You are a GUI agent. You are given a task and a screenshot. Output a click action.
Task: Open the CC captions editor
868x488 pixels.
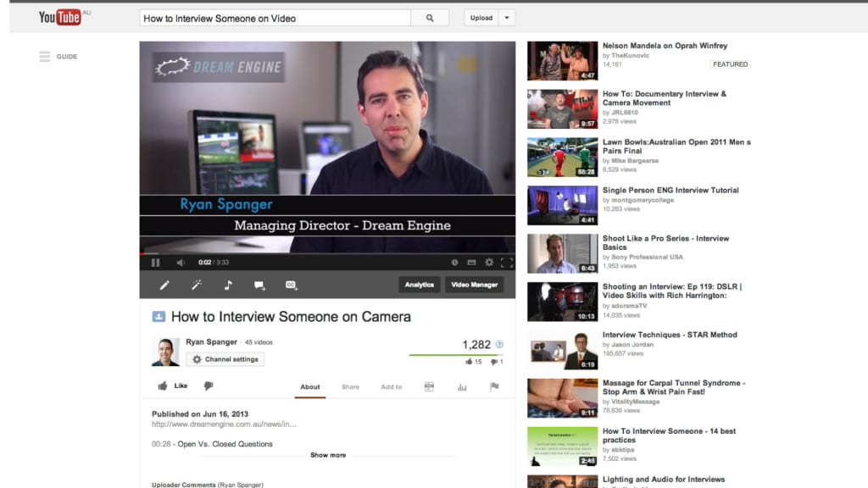pos(292,285)
